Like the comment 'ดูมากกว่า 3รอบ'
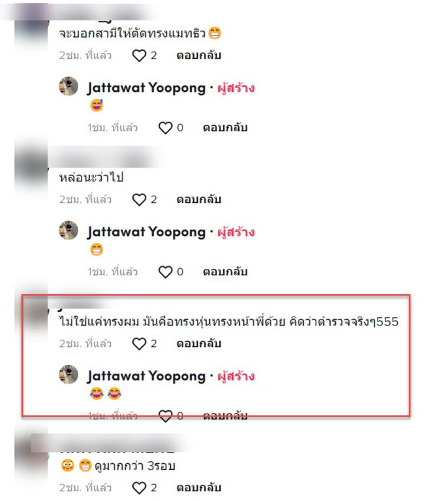448x501 pixels. 139,488
